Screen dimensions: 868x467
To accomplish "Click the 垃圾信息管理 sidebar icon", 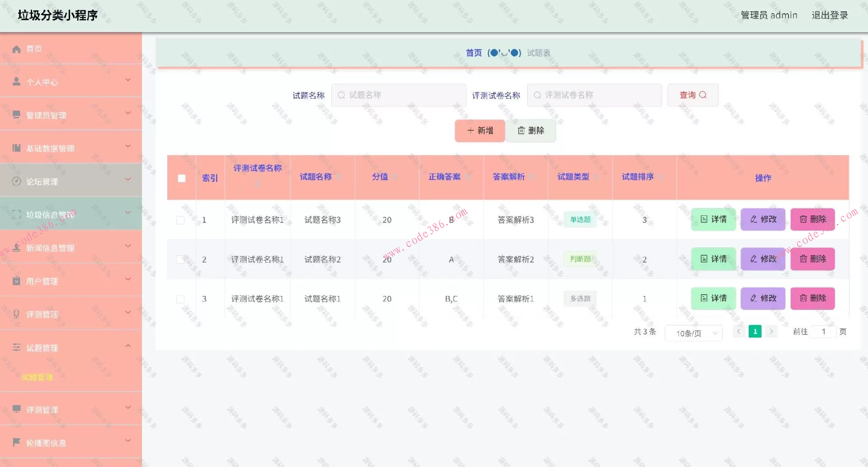I will click(x=16, y=214).
